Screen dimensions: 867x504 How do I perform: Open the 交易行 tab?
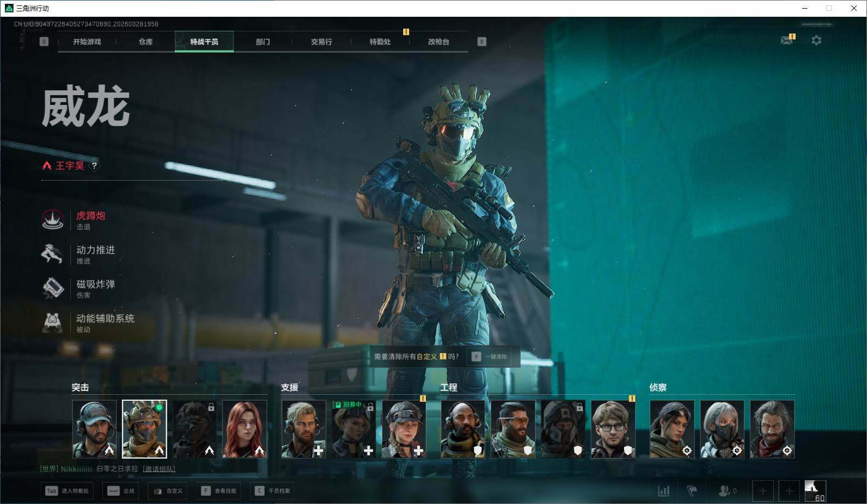click(321, 42)
